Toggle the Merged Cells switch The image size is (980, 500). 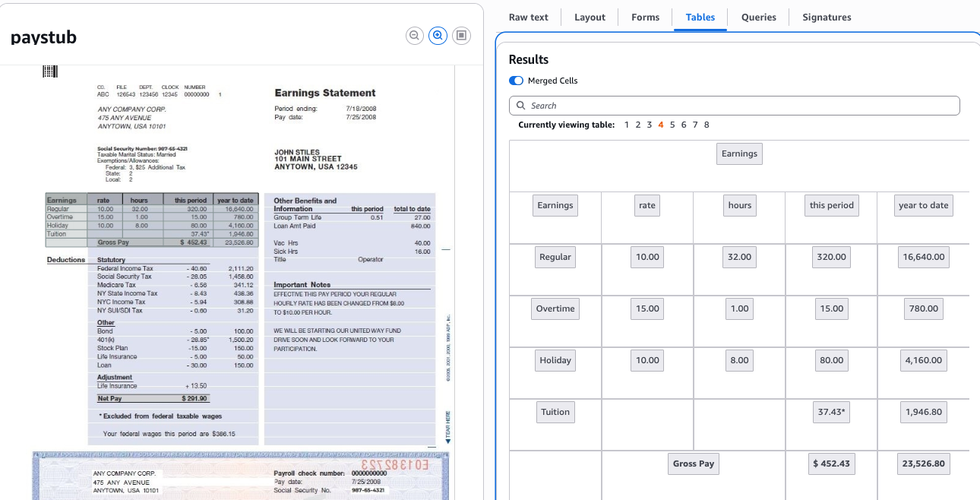(517, 81)
